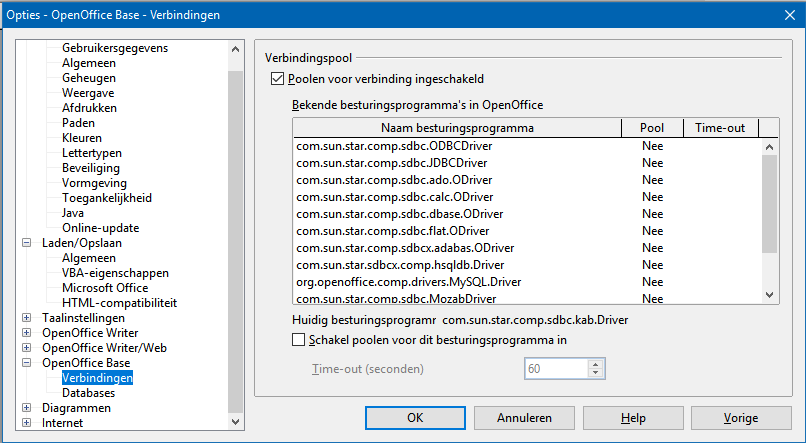806x443 pixels.
Task: Select the Java options entry
Action: pyautogui.click(x=73, y=213)
